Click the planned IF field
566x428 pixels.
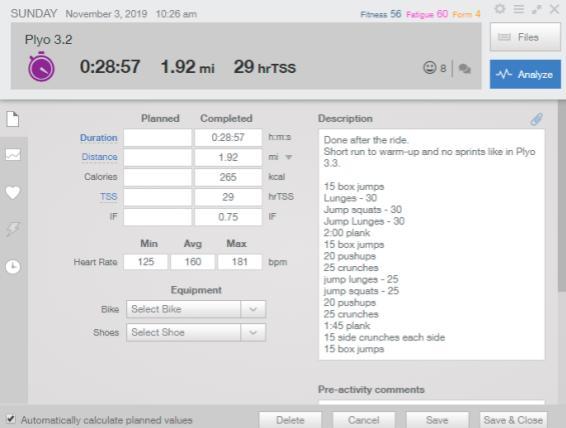point(157,217)
